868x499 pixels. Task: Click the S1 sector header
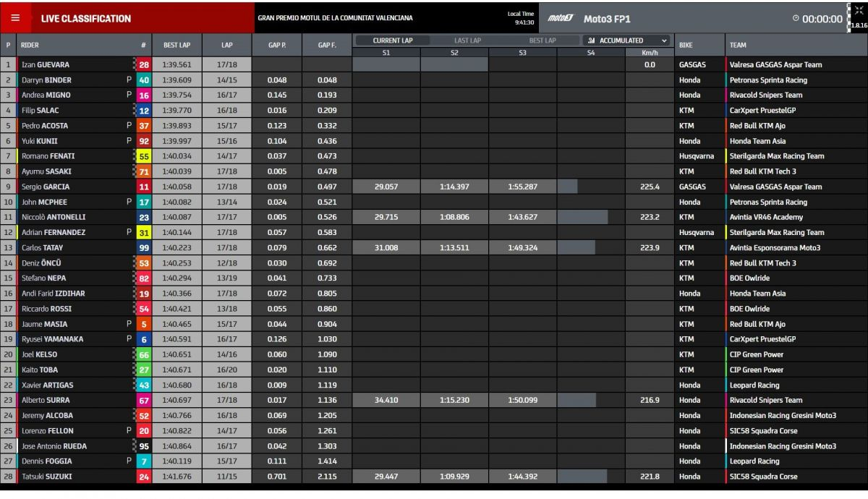(386, 52)
